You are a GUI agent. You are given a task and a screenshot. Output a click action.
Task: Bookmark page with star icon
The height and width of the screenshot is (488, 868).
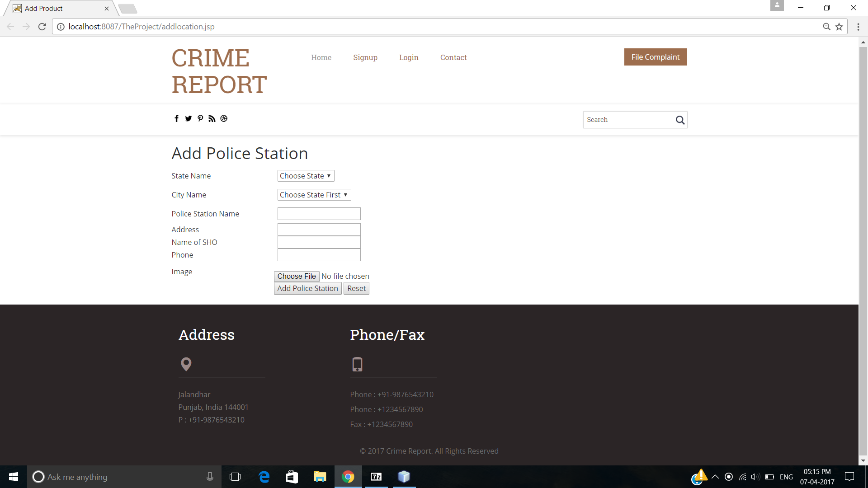[839, 27]
